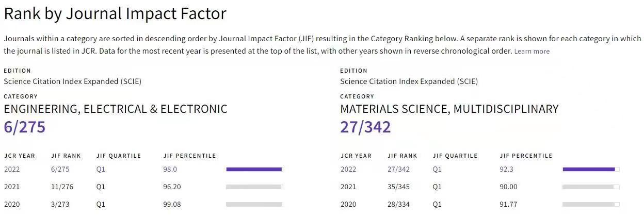Click the large 6/275 category rank

(25, 127)
